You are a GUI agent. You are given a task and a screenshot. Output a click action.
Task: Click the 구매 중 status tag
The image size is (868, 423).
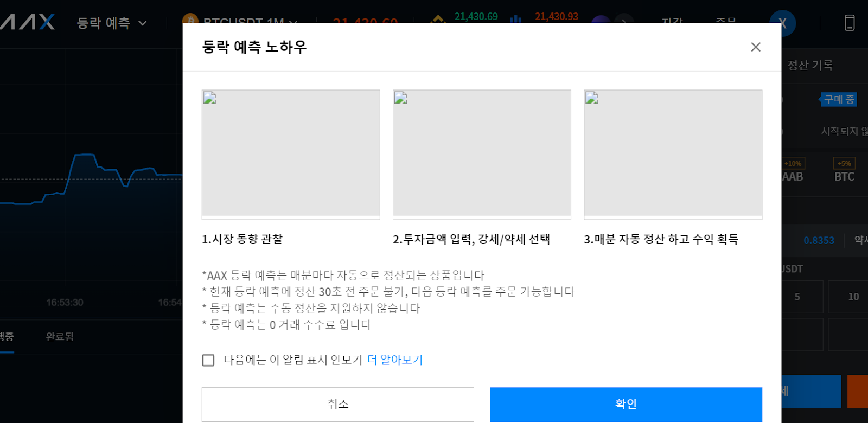839,99
